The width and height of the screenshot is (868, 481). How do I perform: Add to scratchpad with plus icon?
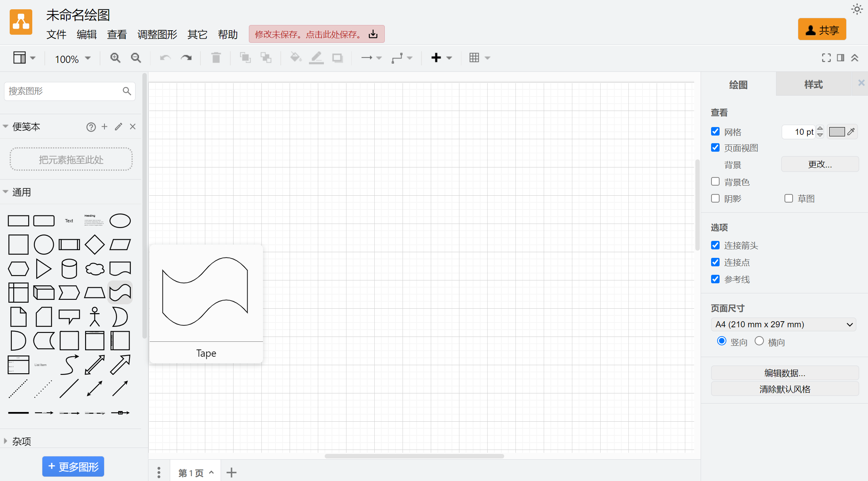coord(104,127)
